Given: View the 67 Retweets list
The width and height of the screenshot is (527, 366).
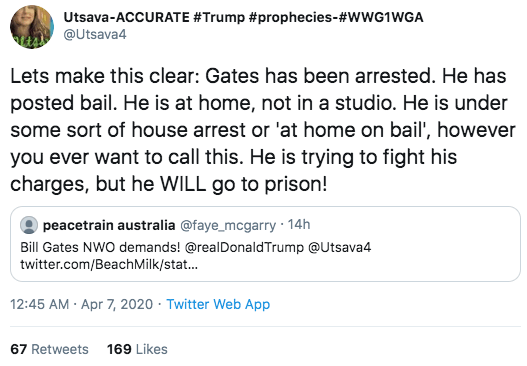Looking at the screenshot, I should [49, 349].
